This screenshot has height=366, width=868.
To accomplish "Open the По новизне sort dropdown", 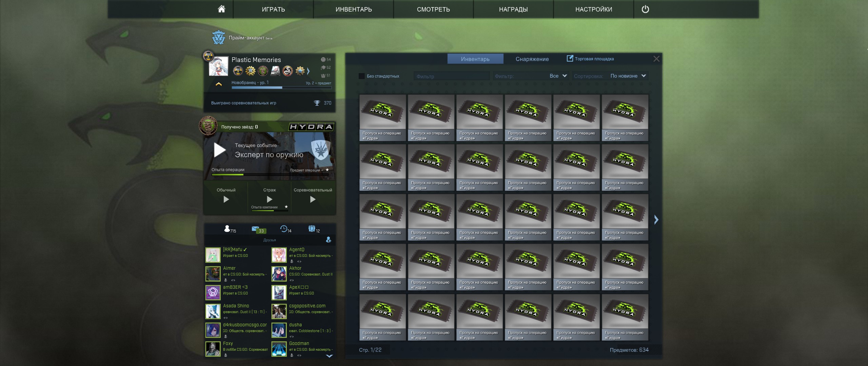I will pos(628,76).
